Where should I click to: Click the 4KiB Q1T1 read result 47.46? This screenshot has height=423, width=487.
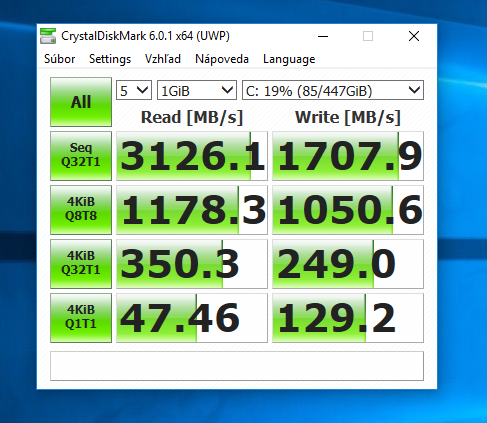pyautogui.click(x=192, y=318)
